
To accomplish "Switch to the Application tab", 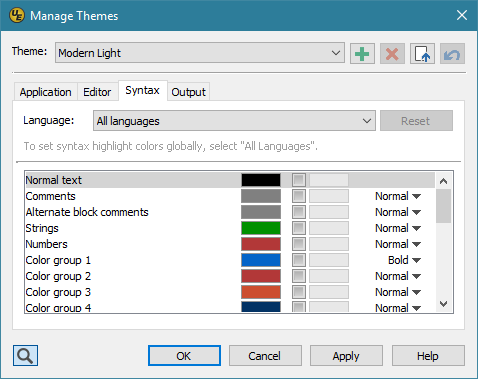I will [46, 92].
